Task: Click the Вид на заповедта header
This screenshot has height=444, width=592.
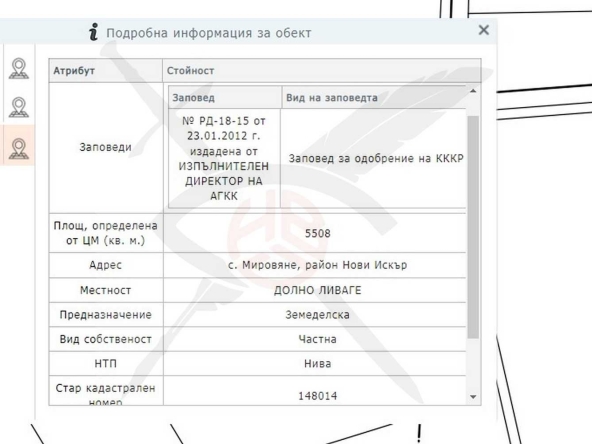Action: 374,98
